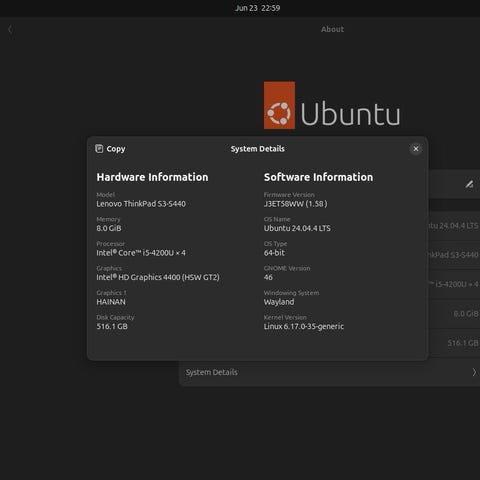This screenshot has width=480, height=480.
Task: Close the System Details dialog
Action: [416, 149]
